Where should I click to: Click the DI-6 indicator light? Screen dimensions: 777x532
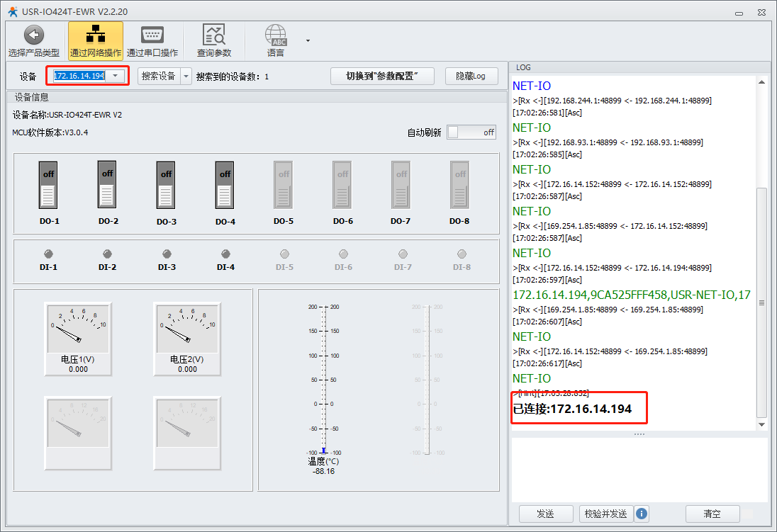pos(343,254)
